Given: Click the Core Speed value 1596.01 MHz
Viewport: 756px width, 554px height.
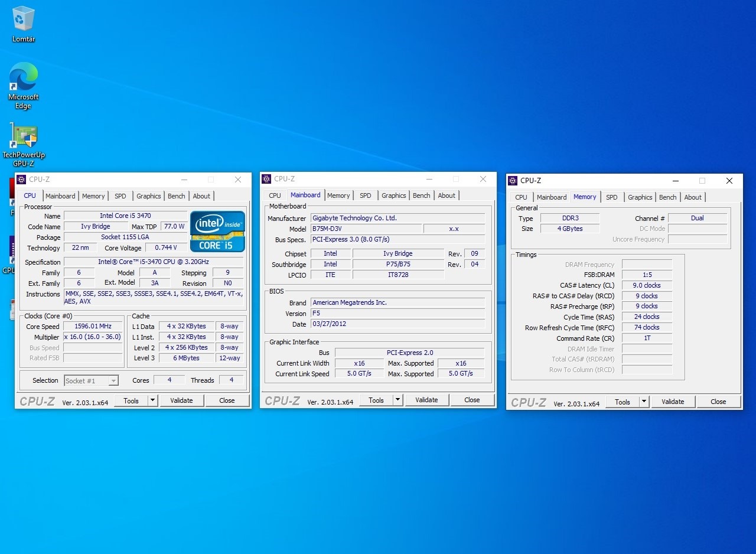Looking at the screenshot, I should click(x=93, y=327).
